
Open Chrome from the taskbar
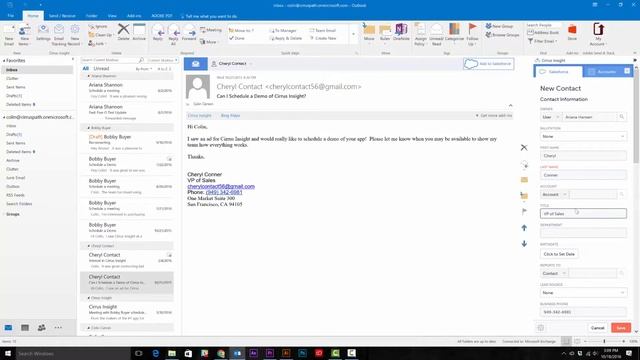click(x=221, y=353)
